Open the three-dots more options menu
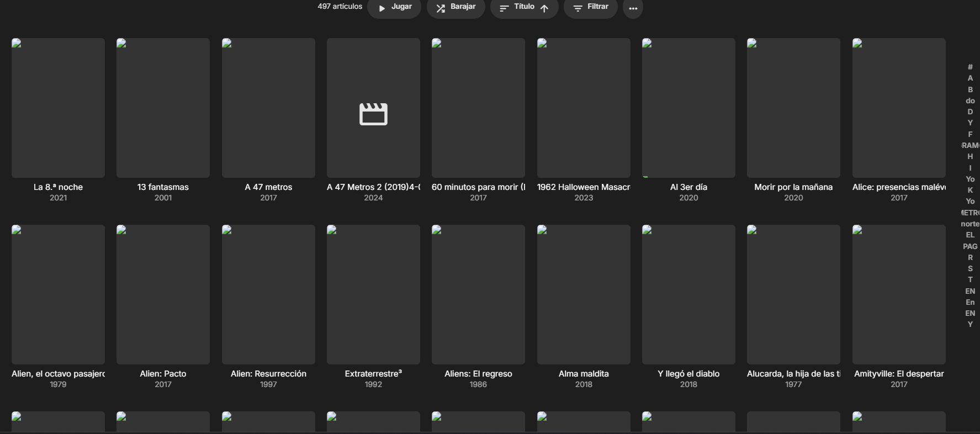 tap(633, 8)
